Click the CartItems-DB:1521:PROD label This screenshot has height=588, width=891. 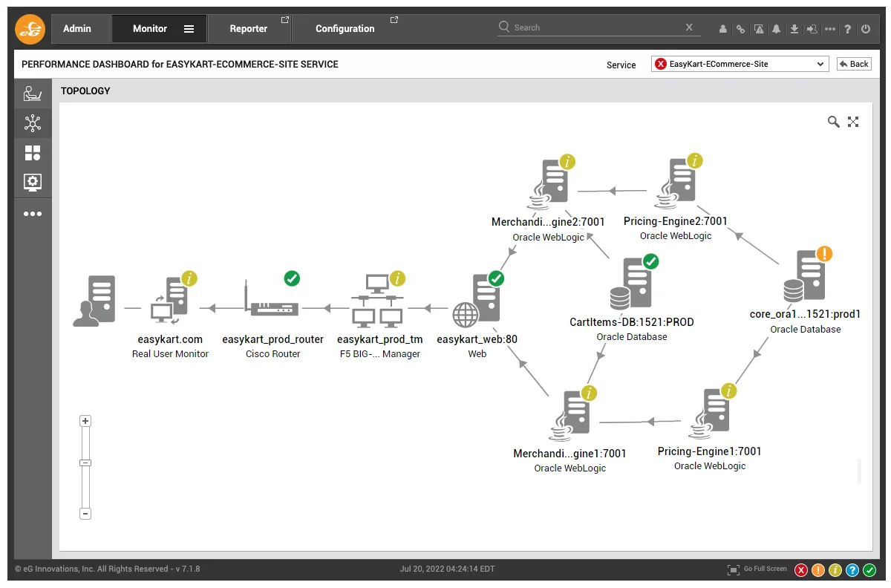click(632, 322)
